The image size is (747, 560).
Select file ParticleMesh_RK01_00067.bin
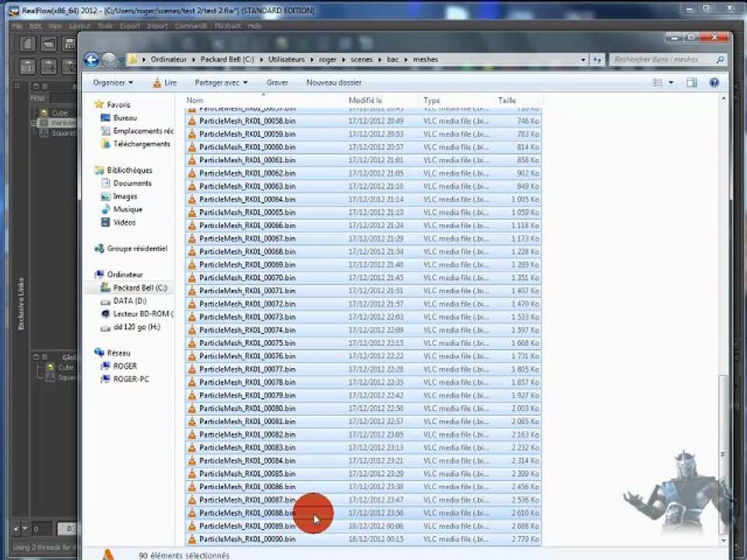[x=363, y=239]
